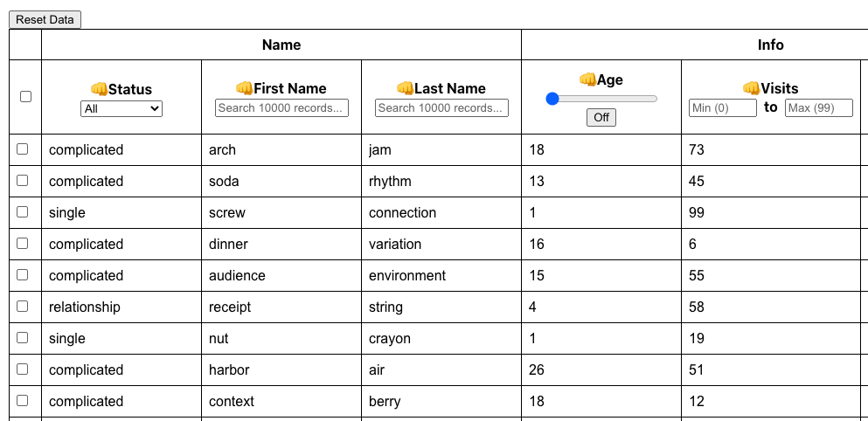This screenshot has height=421, width=868.
Task: Open the Status filter dropdown showing All
Action: click(122, 109)
